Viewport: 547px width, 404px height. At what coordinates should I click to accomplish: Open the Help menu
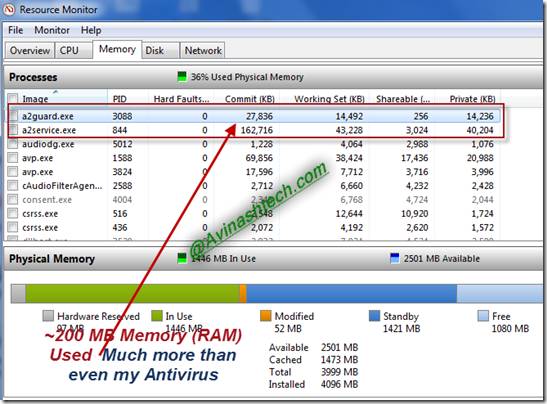pos(91,30)
